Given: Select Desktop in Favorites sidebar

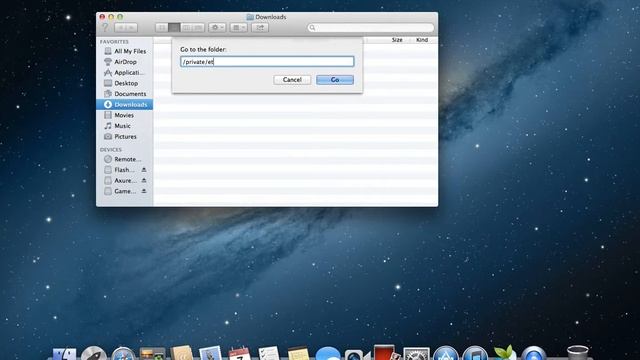Looking at the screenshot, I should [x=125, y=83].
